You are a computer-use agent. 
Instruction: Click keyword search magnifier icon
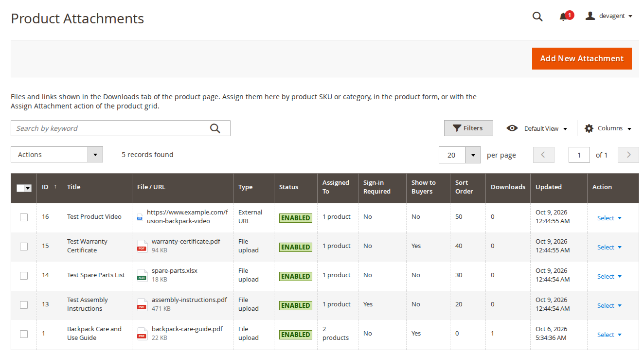point(215,128)
